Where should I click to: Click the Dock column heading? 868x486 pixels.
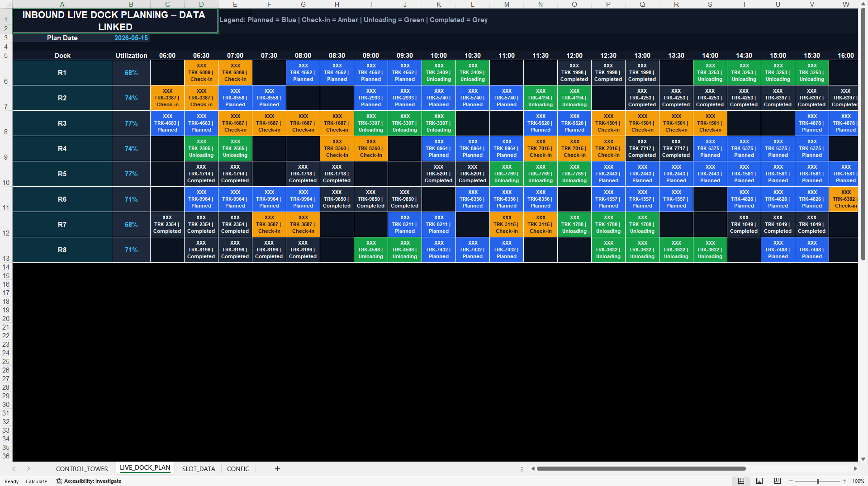pyautogui.click(x=62, y=56)
